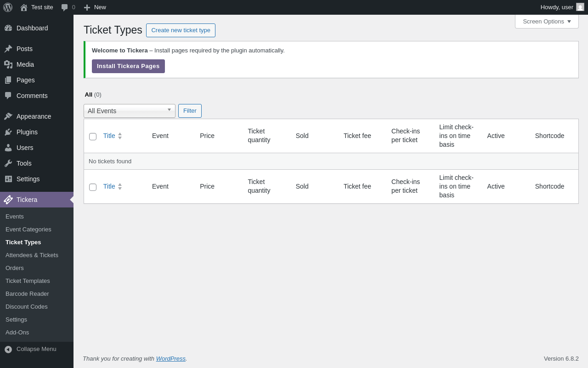Viewport: 588px width, 368px height.
Task: Open the WordPress link in footer
Action: click(170, 359)
